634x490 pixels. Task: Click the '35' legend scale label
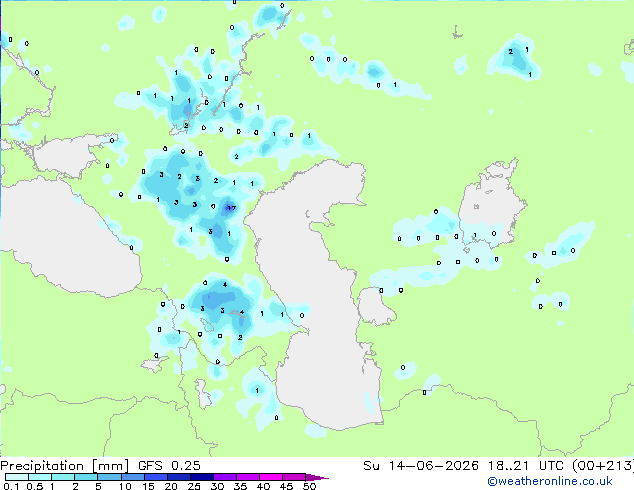(240, 486)
